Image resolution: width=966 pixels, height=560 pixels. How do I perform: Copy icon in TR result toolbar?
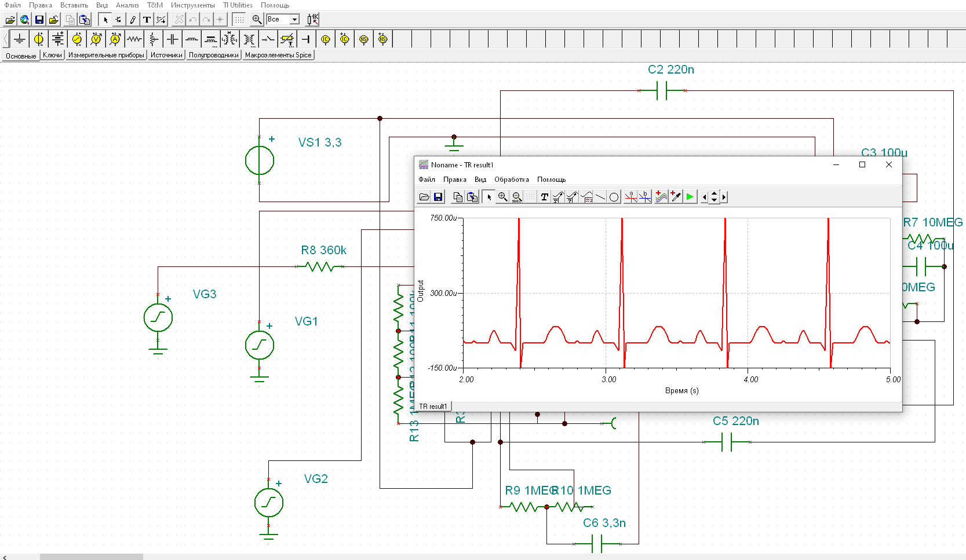coord(458,197)
